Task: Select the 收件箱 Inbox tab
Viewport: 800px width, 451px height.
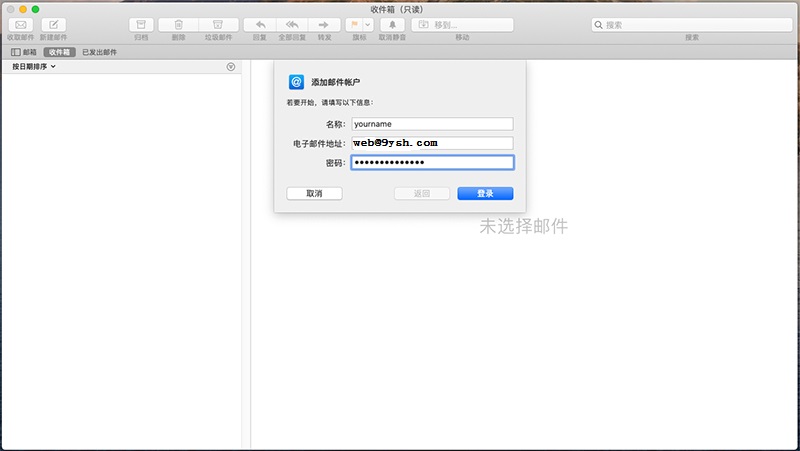Action: pos(60,51)
